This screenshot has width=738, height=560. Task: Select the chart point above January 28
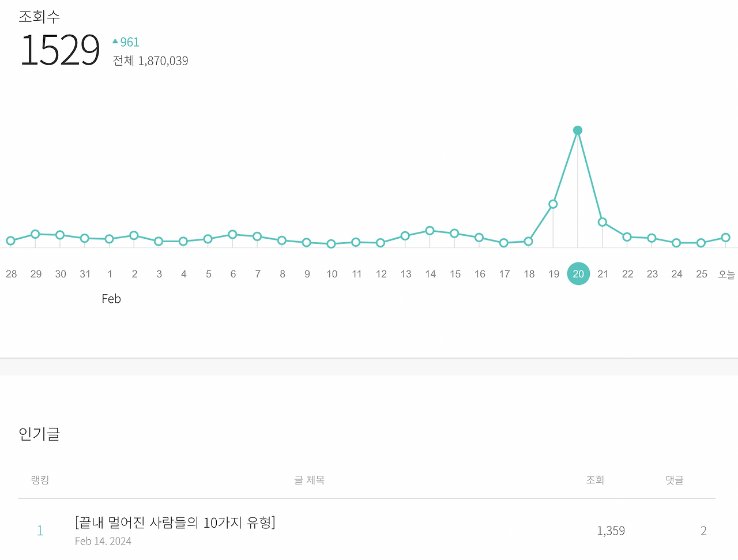coord(10,240)
